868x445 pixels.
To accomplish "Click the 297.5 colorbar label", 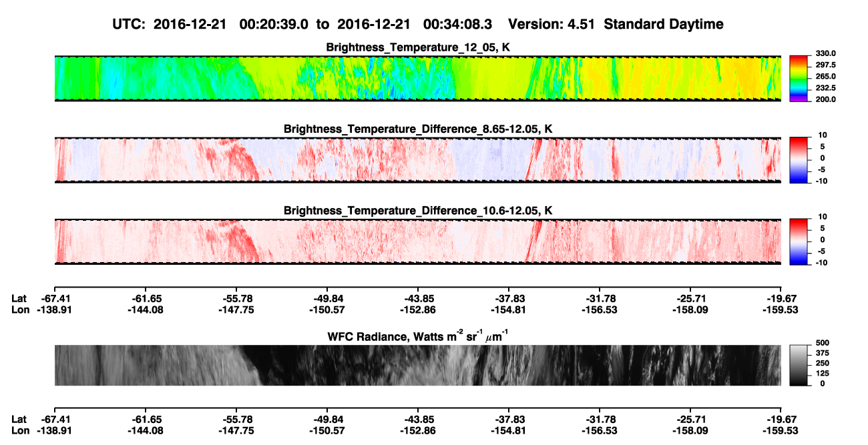I will [x=825, y=65].
